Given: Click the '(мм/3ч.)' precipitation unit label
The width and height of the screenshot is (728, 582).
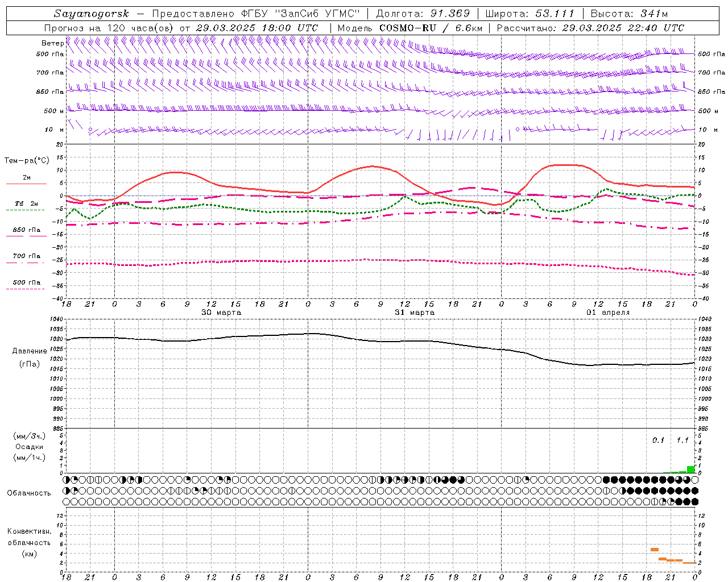Looking at the screenshot, I should pyautogui.click(x=30, y=436).
